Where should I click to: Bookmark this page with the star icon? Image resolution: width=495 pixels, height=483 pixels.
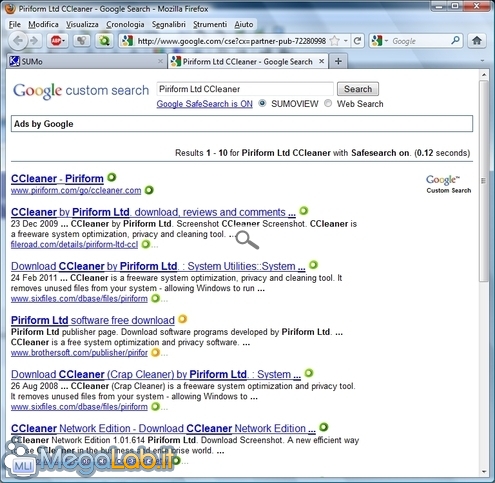pos(335,41)
